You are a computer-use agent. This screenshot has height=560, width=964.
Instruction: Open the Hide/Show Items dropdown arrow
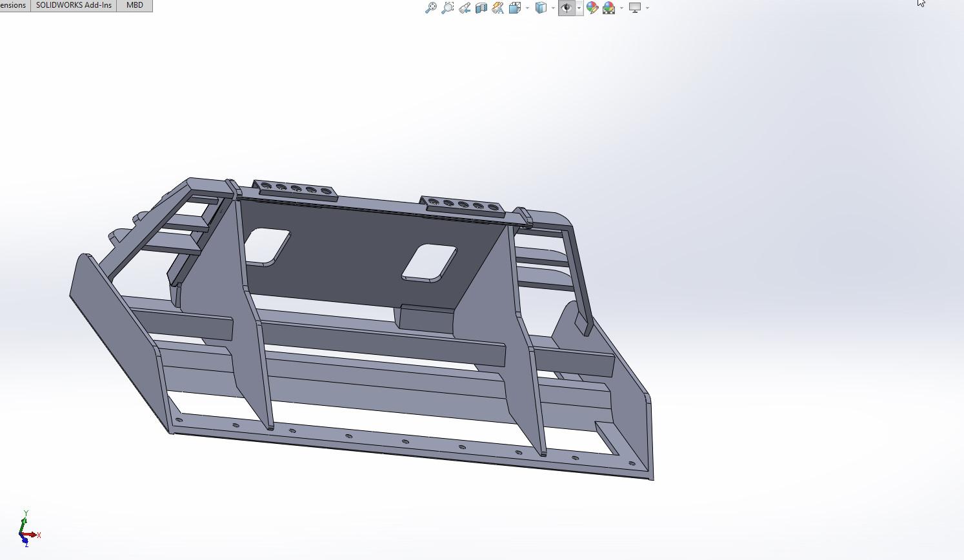579,8
